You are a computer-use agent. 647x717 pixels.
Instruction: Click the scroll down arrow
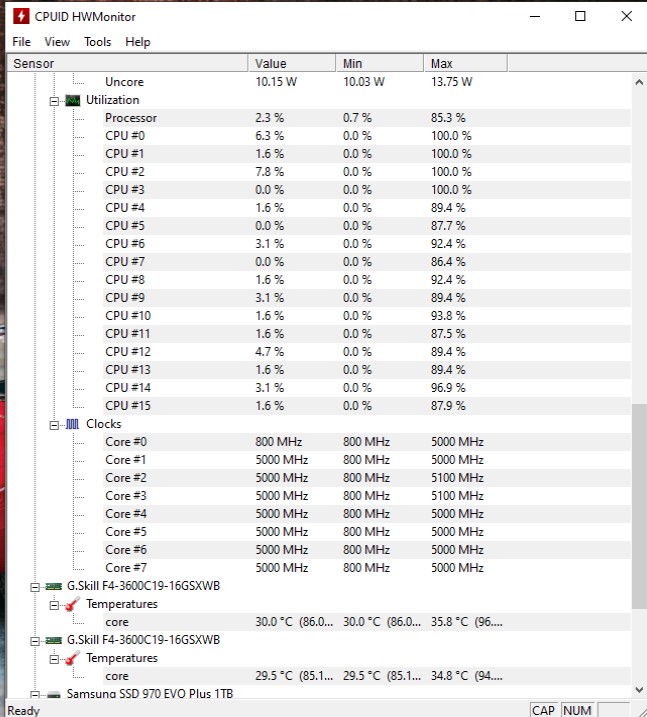(x=639, y=690)
